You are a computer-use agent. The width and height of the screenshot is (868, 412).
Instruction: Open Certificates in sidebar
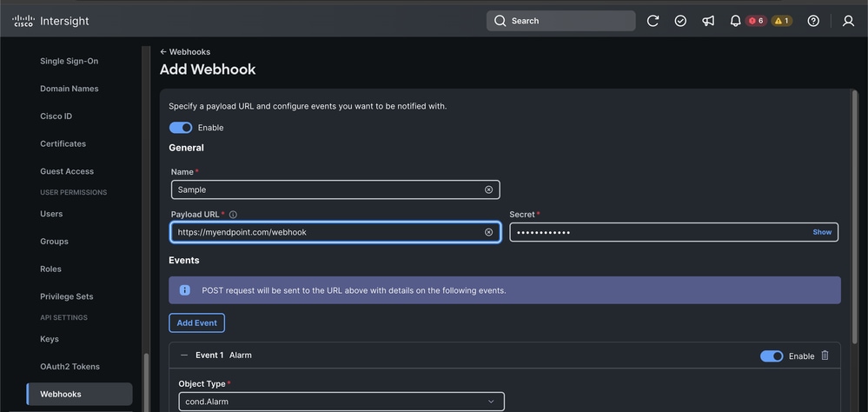tap(63, 143)
